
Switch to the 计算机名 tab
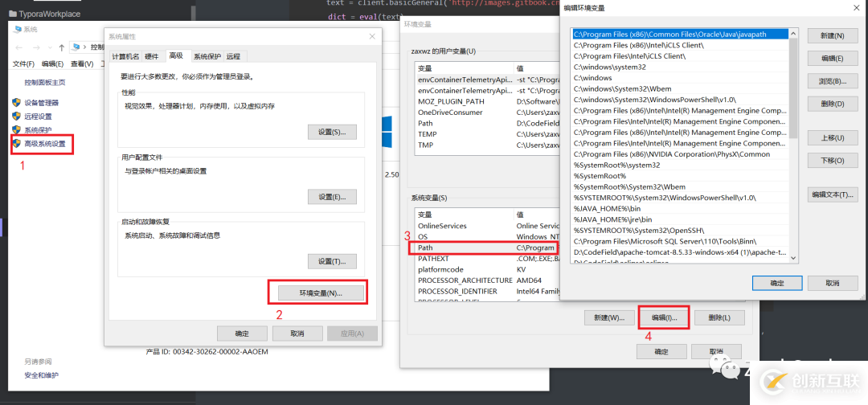[125, 56]
